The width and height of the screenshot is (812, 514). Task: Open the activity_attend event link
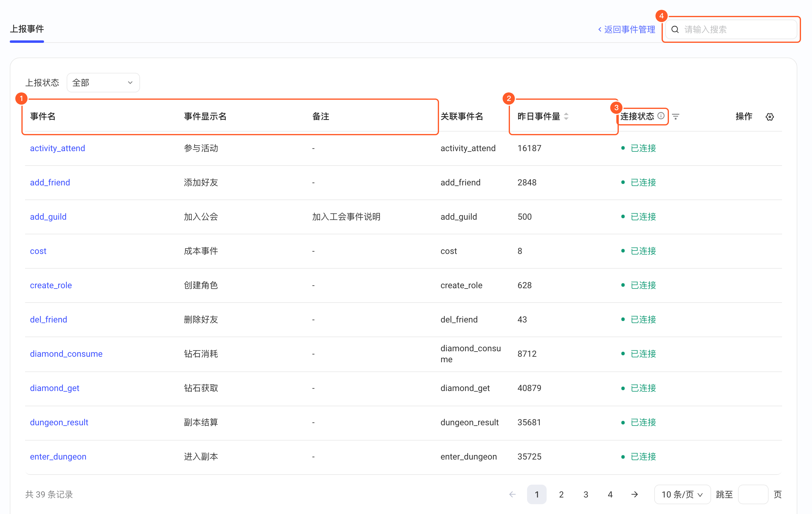point(57,148)
